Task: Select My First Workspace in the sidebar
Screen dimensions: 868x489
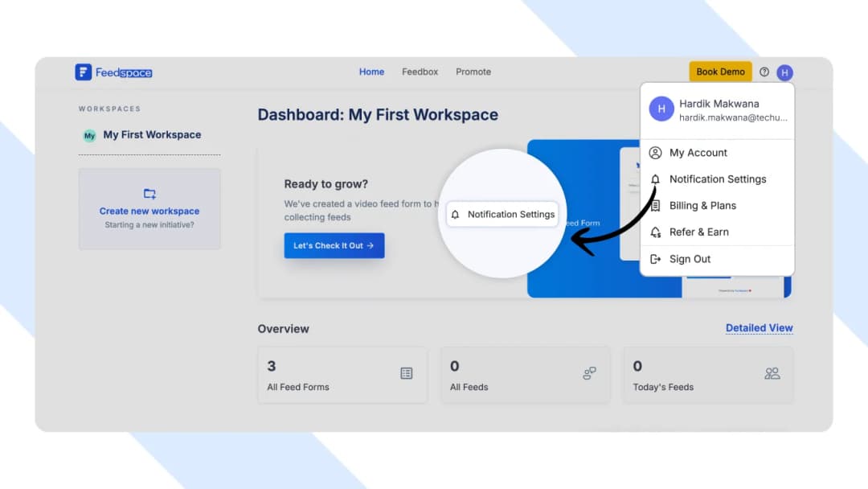Action: click(151, 135)
